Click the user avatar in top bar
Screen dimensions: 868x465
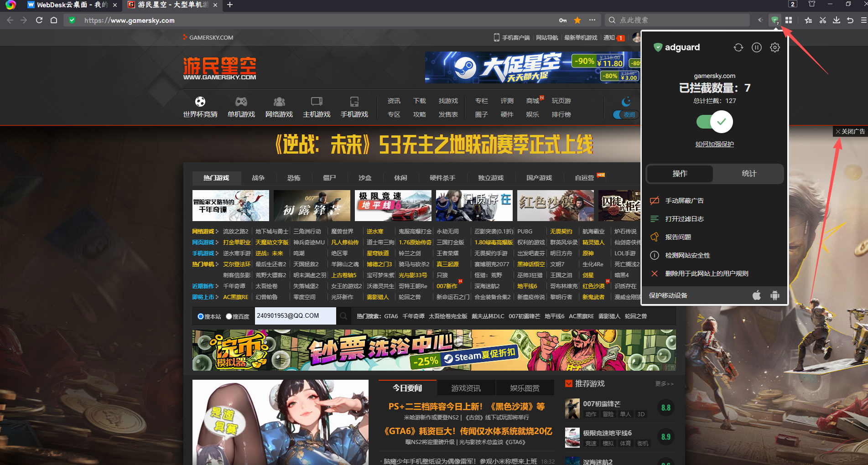[637, 37]
